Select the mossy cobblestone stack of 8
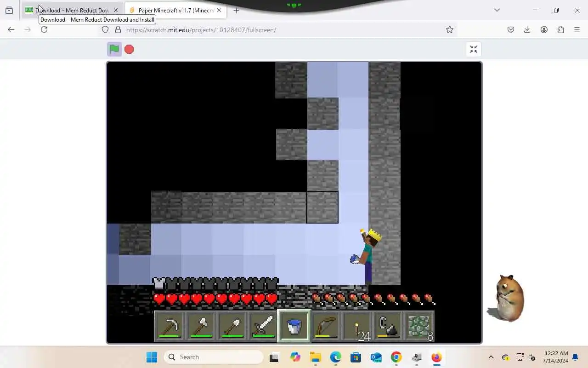The height and width of the screenshot is (368, 588). point(419,326)
